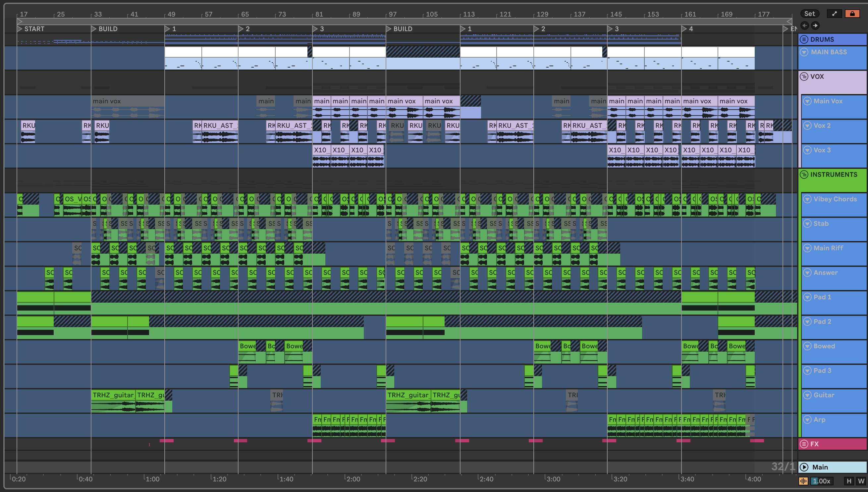Image resolution: width=868 pixels, height=492 pixels.
Task: Select Pad 1 track title
Action: (822, 297)
